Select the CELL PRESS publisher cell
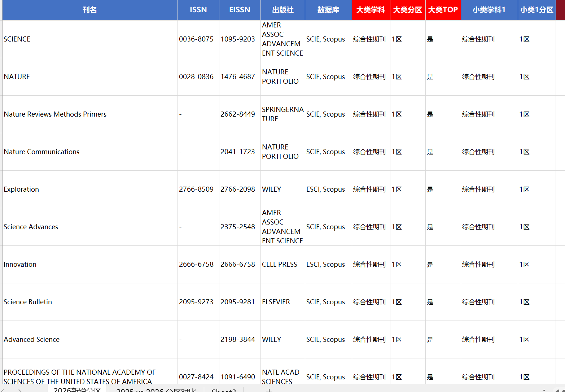This screenshot has width=565, height=392. pyautogui.click(x=283, y=264)
